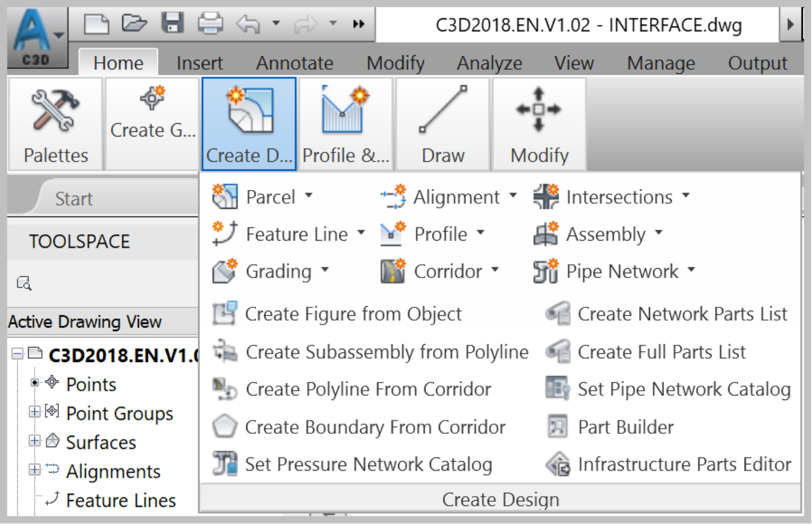Screen dimensions: 812x524
Task: Expand the Point Groups tree node
Action: coord(34,412)
